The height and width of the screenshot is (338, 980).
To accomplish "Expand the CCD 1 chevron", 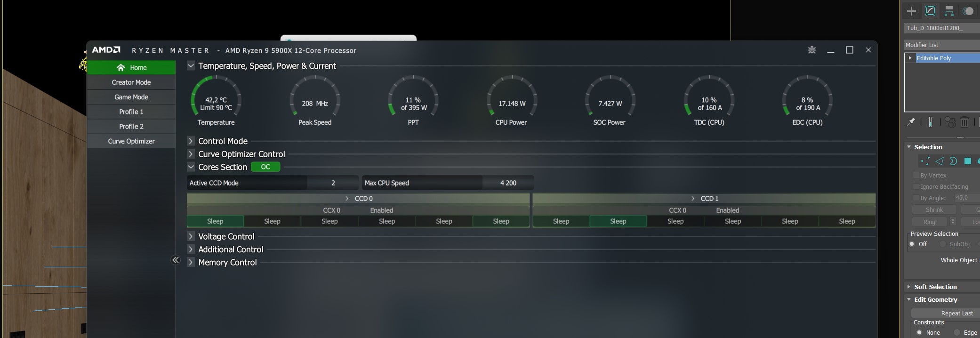I will pos(693,199).
